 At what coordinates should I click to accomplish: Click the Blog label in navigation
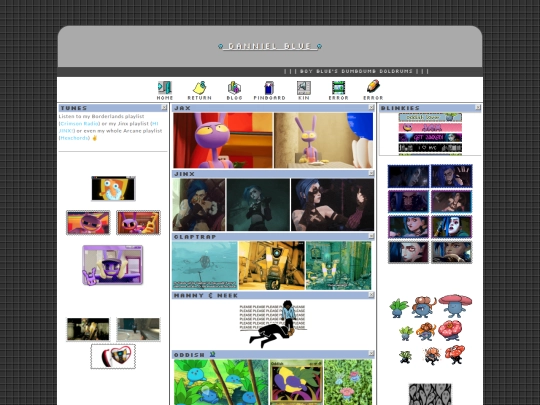[x=234, y=98]
